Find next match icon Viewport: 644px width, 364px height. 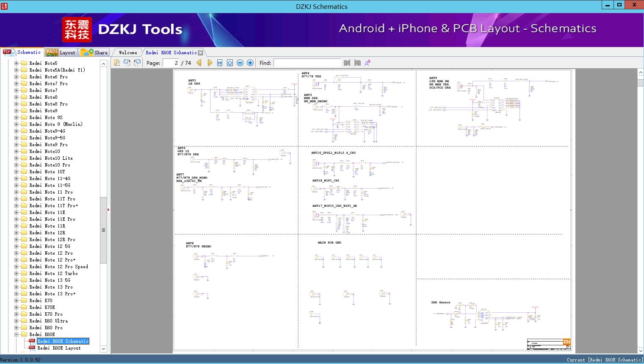(357, 63)
